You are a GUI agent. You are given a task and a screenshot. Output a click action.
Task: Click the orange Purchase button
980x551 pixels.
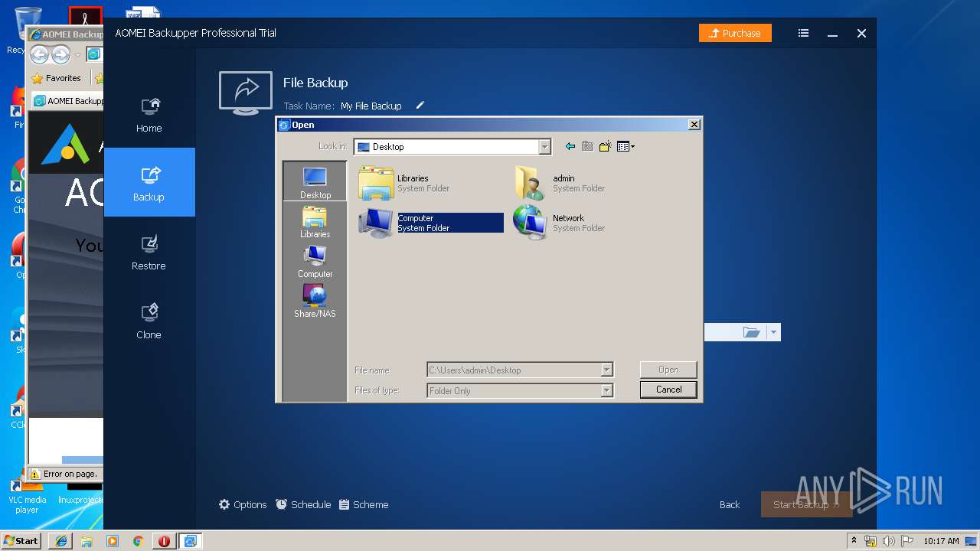point(735,33)
